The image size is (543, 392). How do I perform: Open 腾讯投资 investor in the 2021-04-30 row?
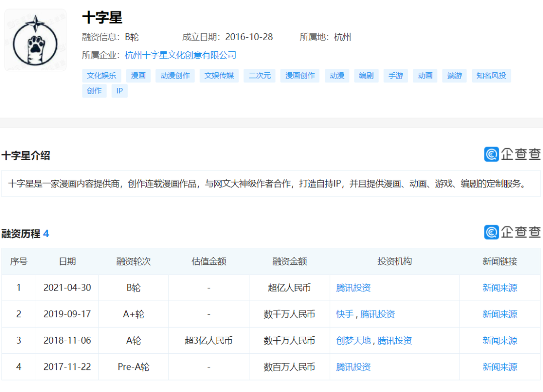click(x=353, y=288)
